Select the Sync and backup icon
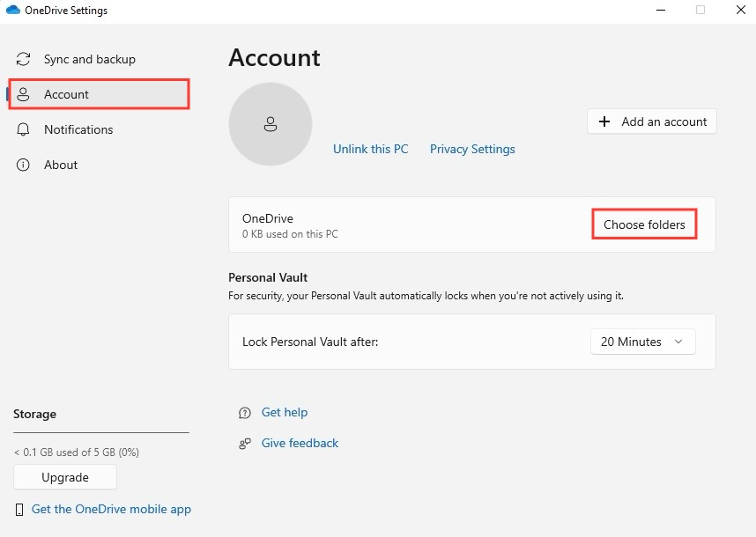 [24, 59]
